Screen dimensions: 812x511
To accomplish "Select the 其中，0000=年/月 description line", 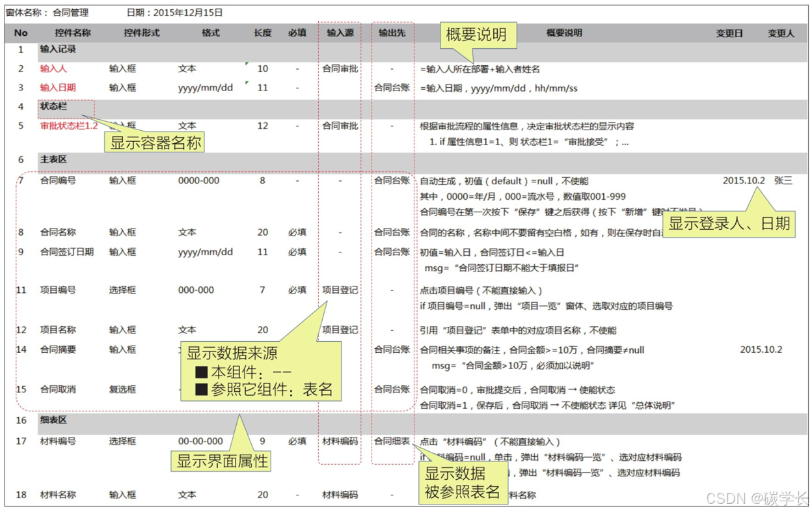I will (x=522, y=196).
